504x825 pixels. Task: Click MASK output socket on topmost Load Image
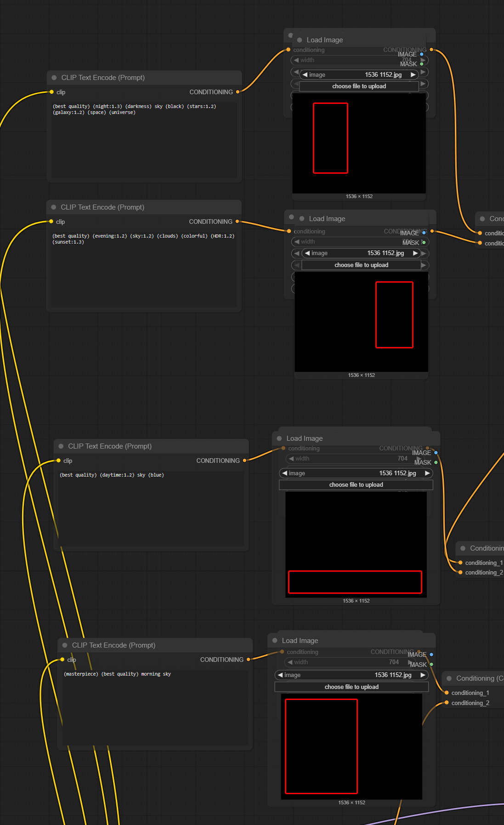[422, 64]
